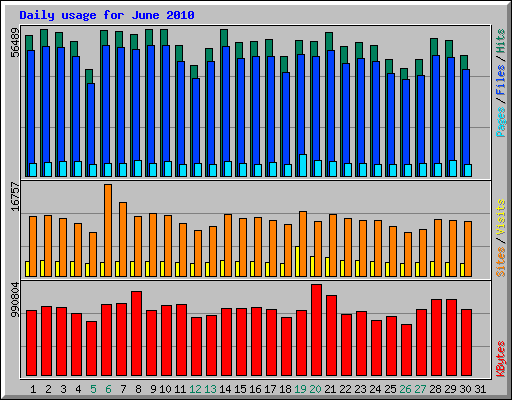The width and height of the screenshot is (512, 400).
Task: Click day 3 on the x-axis
Action: (63, 389)
